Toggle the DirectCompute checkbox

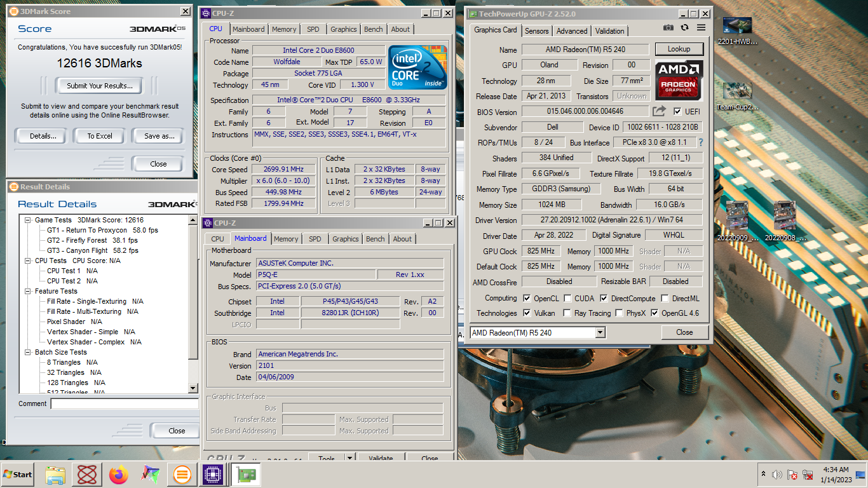coord(604,298)
